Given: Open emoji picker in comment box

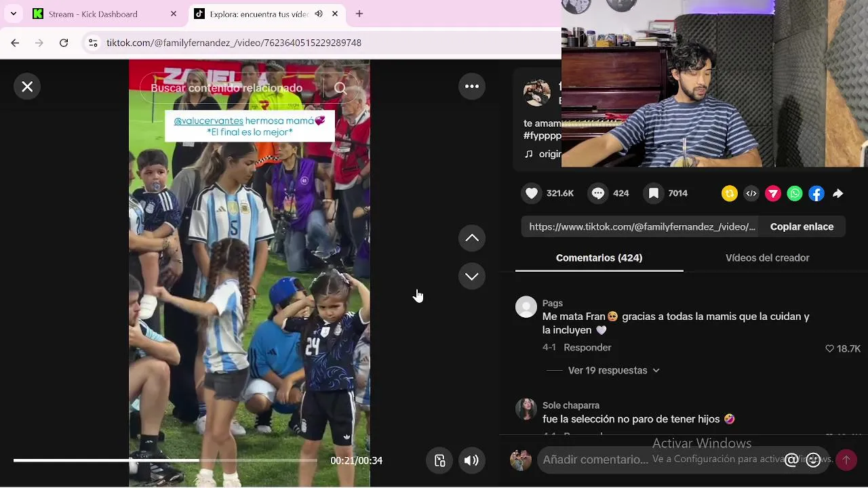Looking at the screenshot, I should point(813,460).
